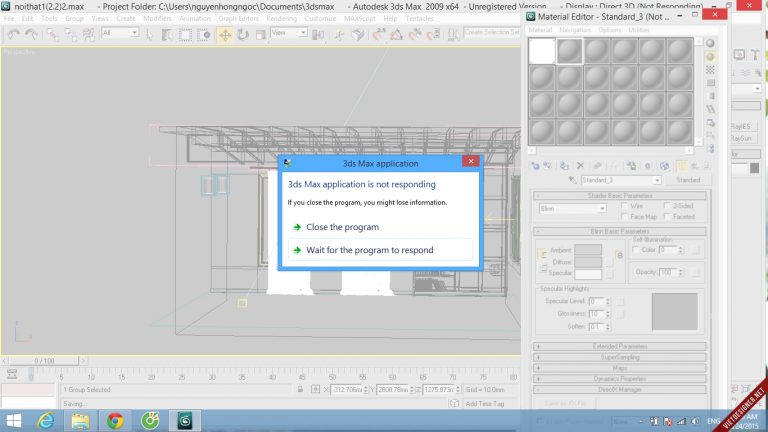Select the Select Object arrow tool

pos(150,34)
